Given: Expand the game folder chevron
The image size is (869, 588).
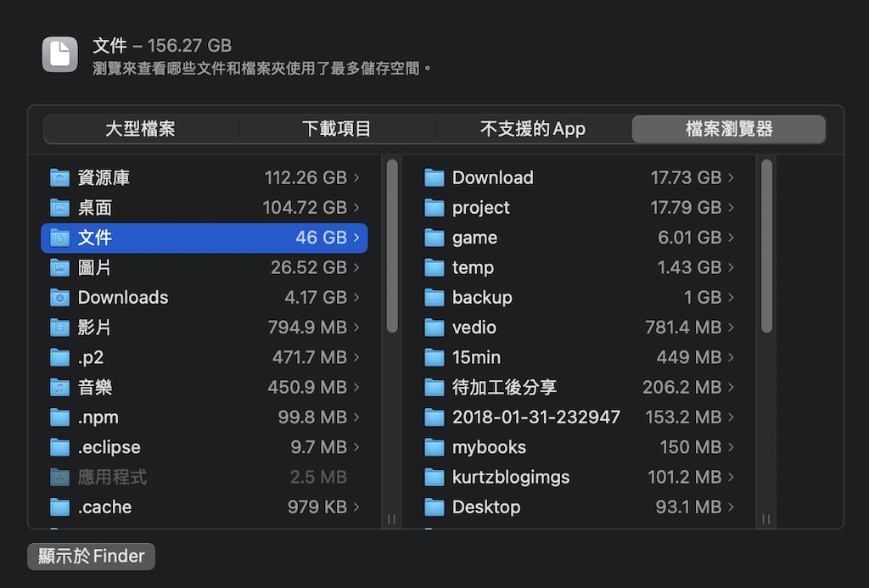Looking at the screenshot, I should tap(731, 238).
